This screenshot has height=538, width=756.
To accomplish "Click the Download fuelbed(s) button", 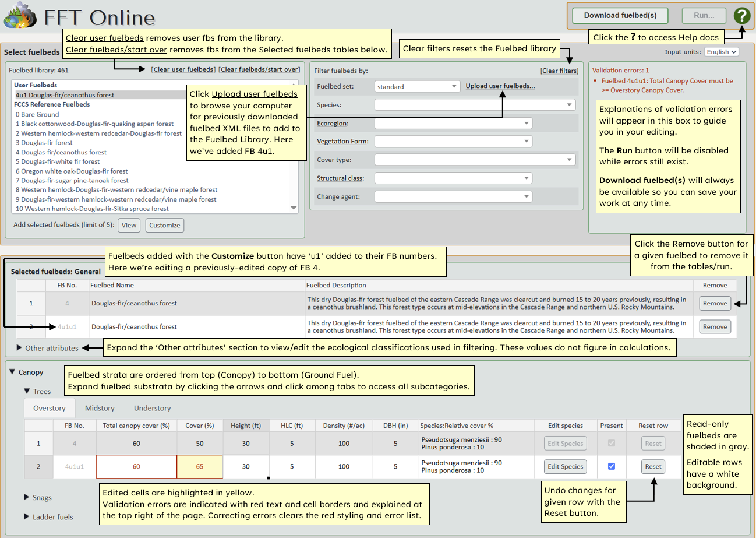I will [x=620, y=15].
